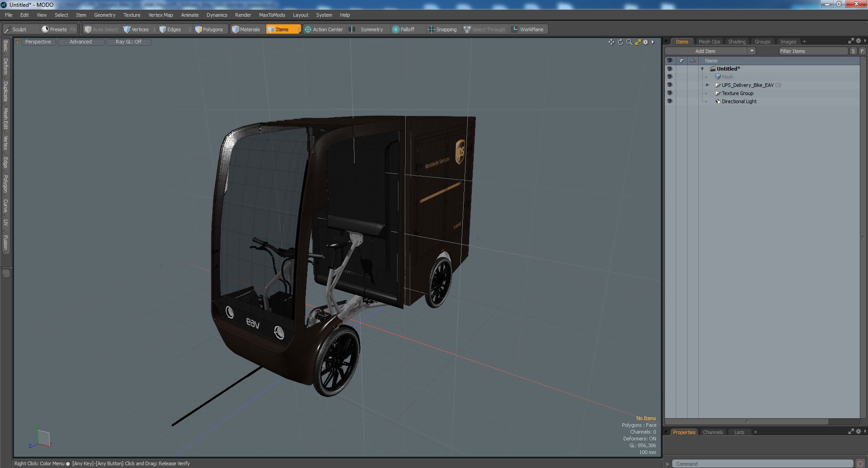Expand the UPS_Delivery_Bike_EAV group
Viewport: 868px width, 468px height.
tap(707, 85)
